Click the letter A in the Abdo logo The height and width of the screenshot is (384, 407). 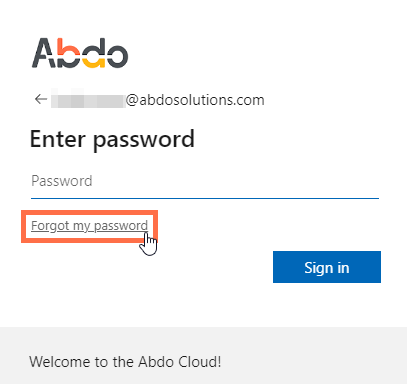tap(44, 53)
